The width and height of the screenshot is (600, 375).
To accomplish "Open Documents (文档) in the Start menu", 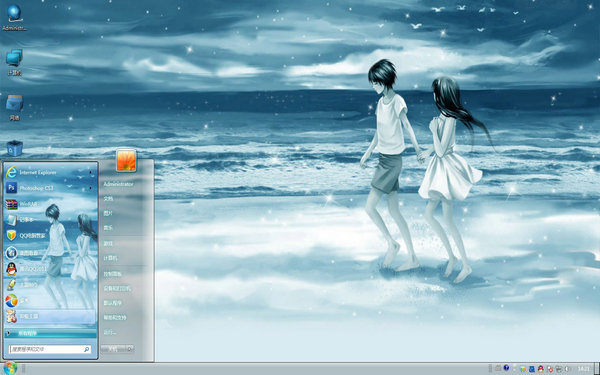I will click(x=108, y=199).
